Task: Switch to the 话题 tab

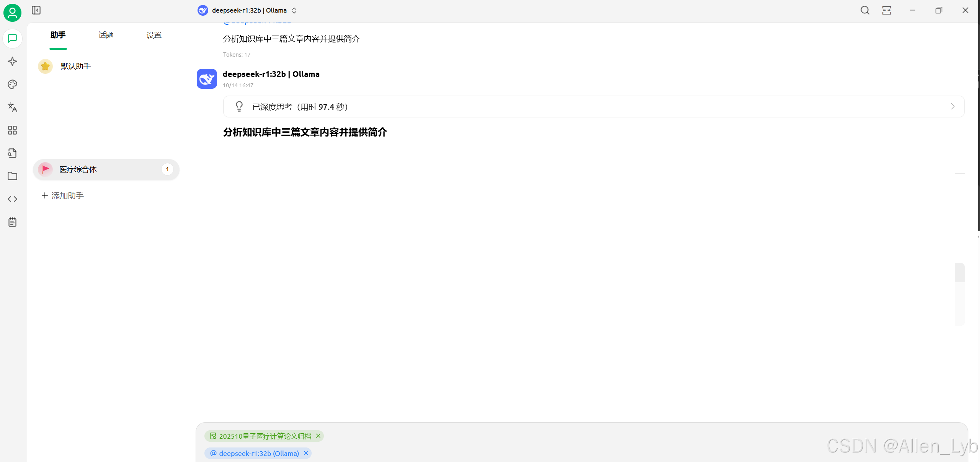Action: click(106, 35)
